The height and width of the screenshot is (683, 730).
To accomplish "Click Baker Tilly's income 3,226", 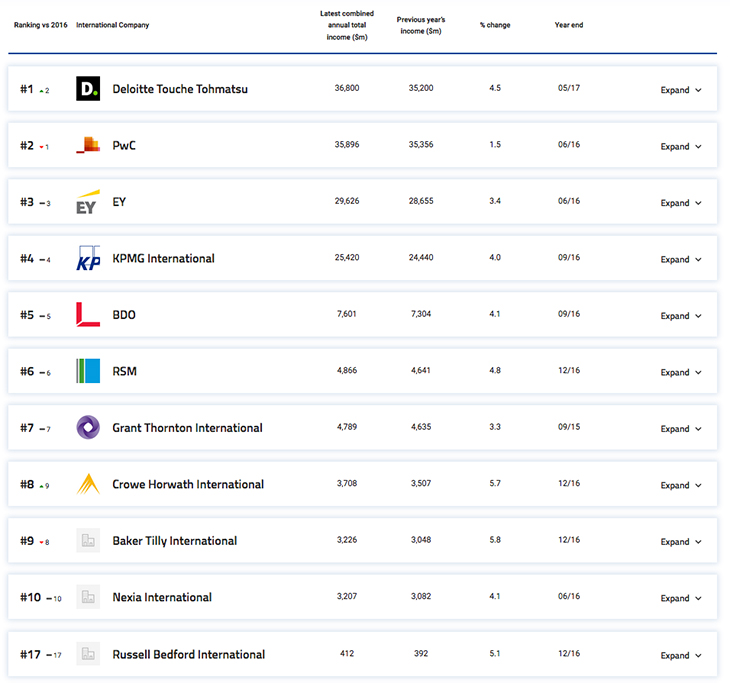I will click(347, 540).
